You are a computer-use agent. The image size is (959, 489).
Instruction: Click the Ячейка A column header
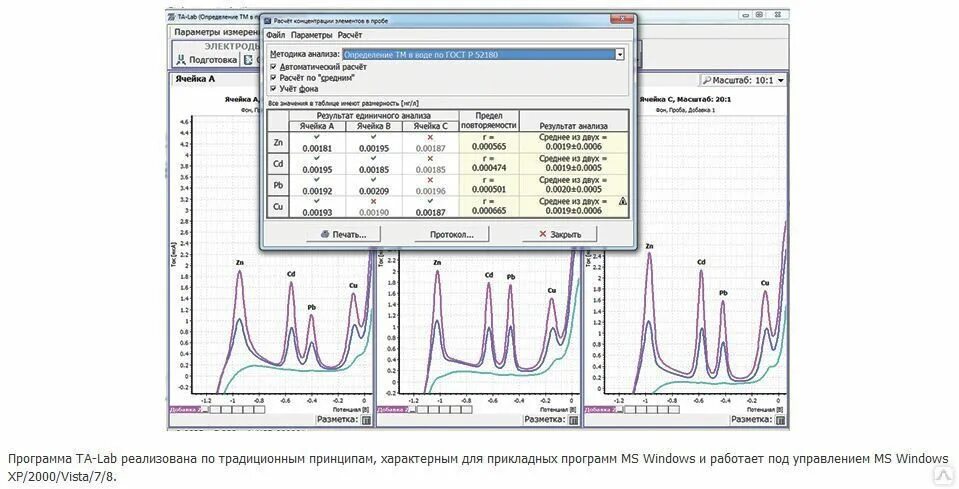coord(317,127)
